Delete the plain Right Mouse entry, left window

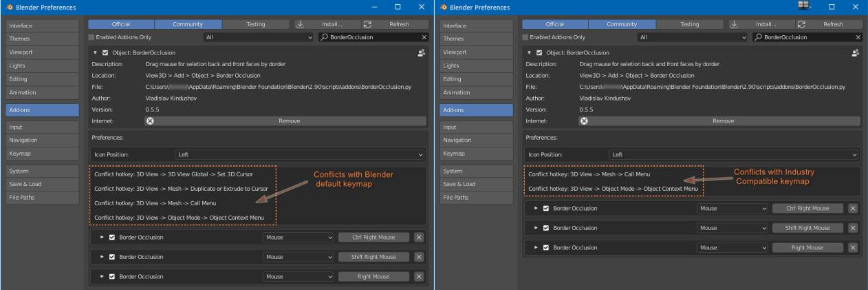pos(419,276)
